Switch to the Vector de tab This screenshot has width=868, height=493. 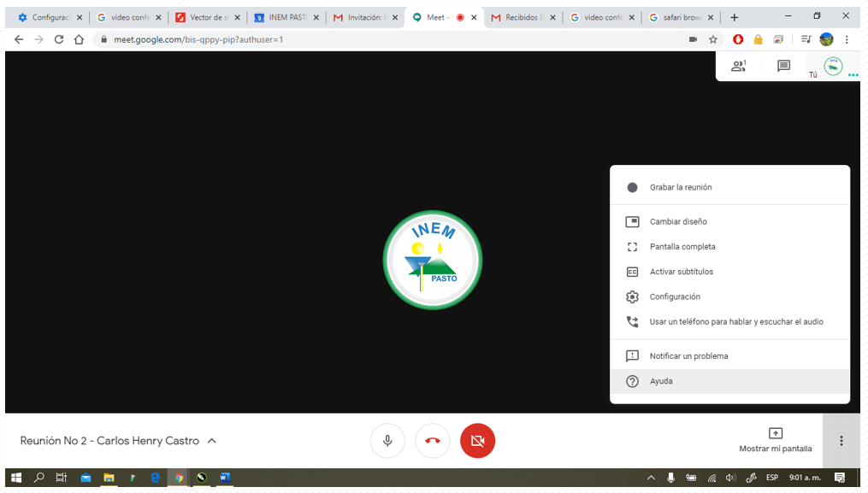(x=208, y=17)
